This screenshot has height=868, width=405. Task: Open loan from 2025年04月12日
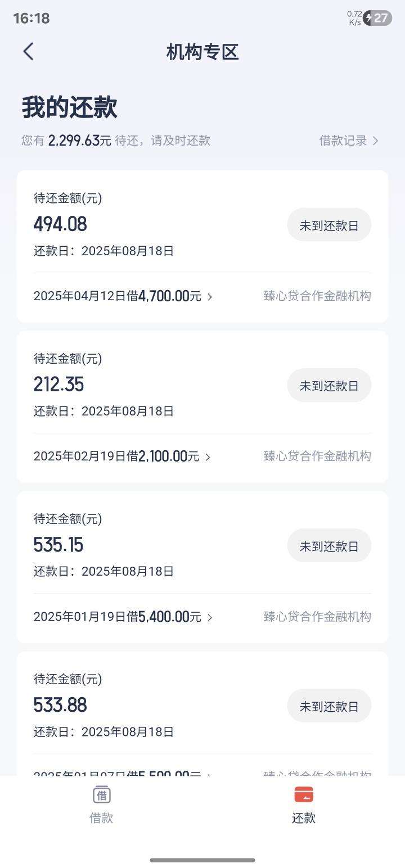click(123, 296)
